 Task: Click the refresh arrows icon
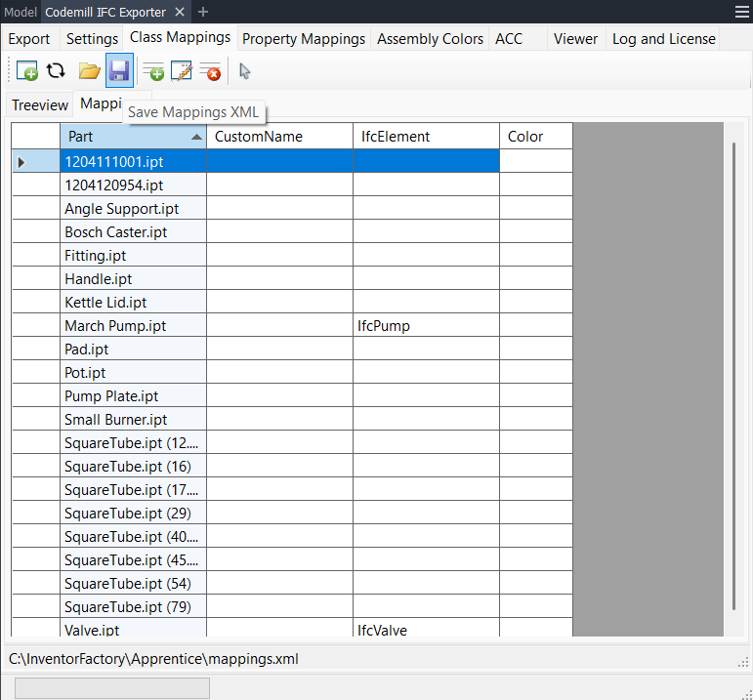point(56,71)
